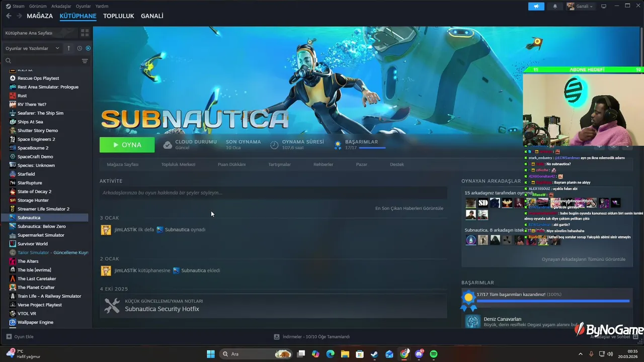The width and height of the screenshot is (644, 362).
Task: Click the achievements progress bar 17/17
Action: point(552,301)
